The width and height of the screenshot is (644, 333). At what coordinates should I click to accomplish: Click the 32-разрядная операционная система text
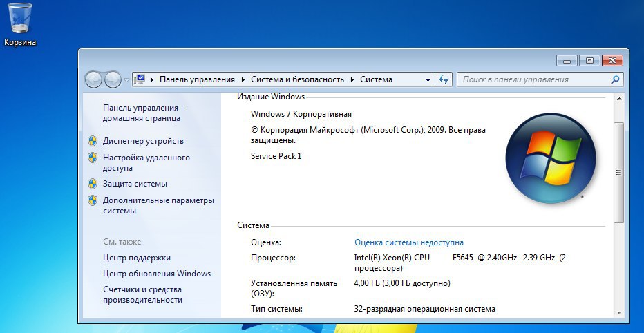[425, 309]
